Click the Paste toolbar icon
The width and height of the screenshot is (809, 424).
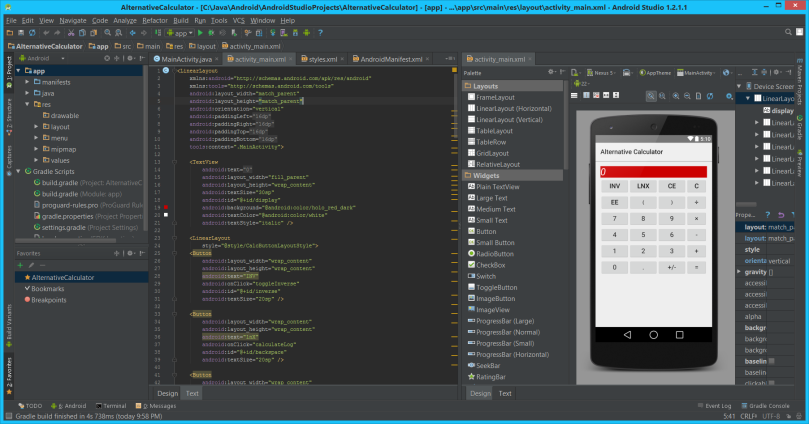coord(93,32)
